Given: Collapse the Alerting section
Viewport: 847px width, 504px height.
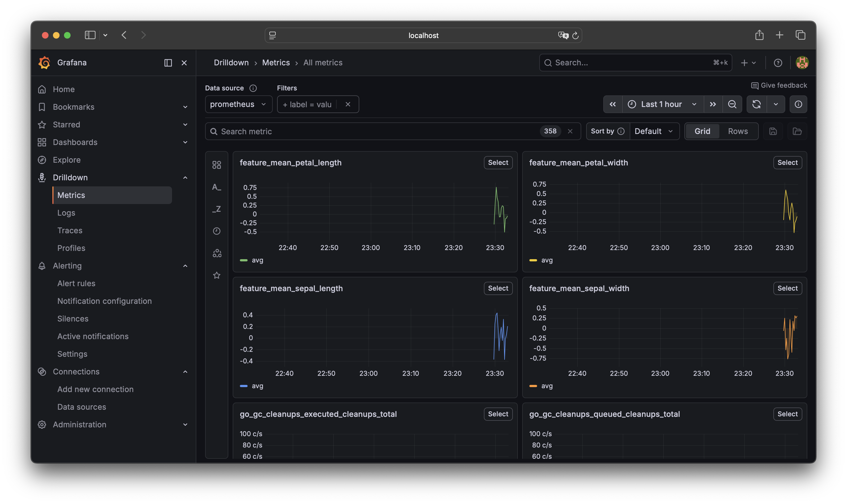Looking at the screenshot, I should 185,266.
